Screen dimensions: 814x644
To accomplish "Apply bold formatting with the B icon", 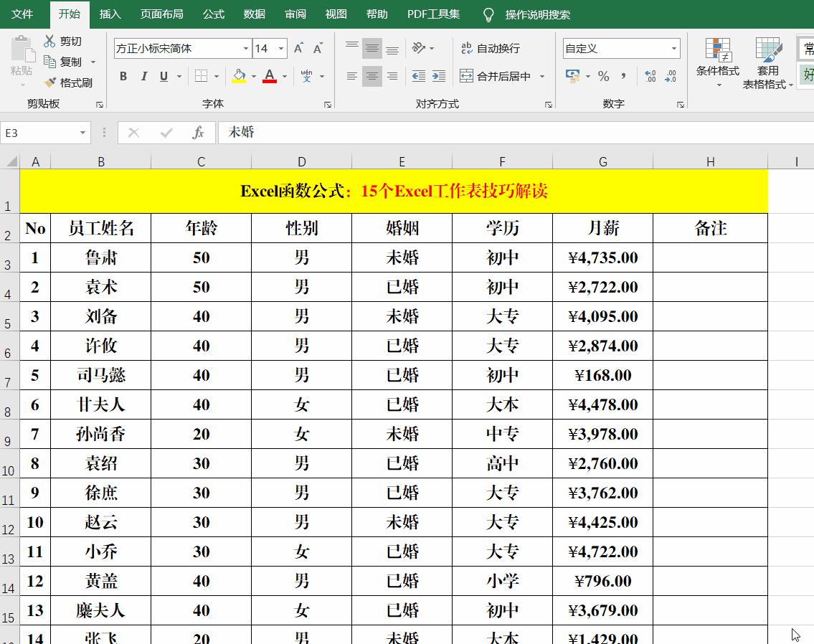I will coord(122,75).
